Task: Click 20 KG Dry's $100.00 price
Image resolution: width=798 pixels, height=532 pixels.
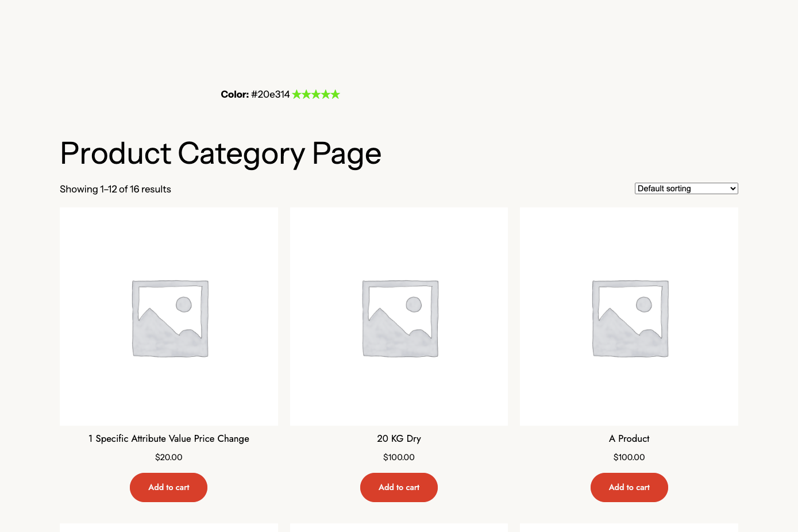Action: coord(399,457)
